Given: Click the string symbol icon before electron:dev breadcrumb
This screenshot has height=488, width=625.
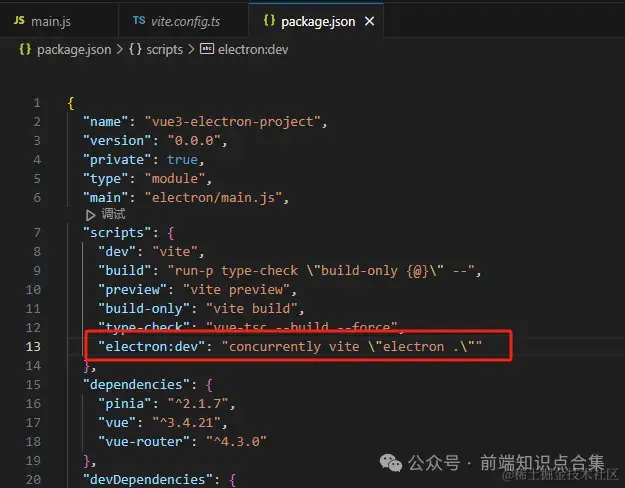Looking at the screenshot, I should (206, 49).
